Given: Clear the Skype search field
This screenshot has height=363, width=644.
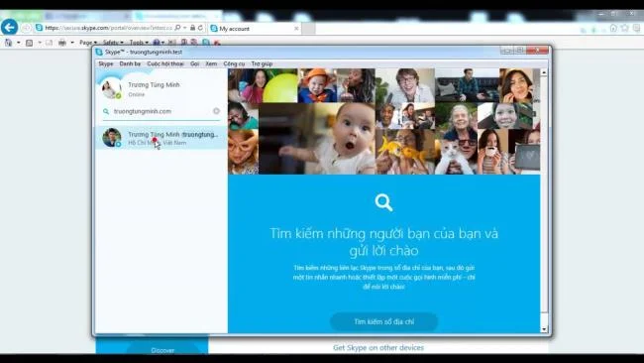Looking at the screenshot, I should pos(216,111).
